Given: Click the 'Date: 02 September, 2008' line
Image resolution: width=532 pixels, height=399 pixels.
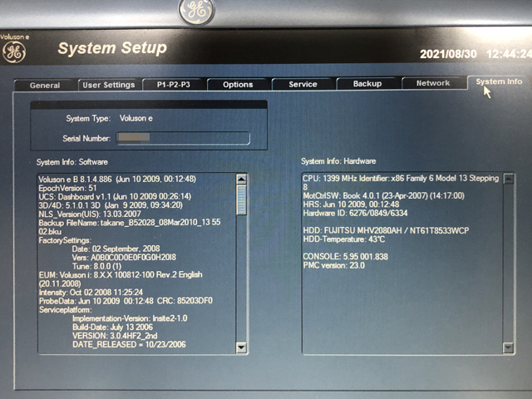Looking at the screenshot, I should coord(116,249).
